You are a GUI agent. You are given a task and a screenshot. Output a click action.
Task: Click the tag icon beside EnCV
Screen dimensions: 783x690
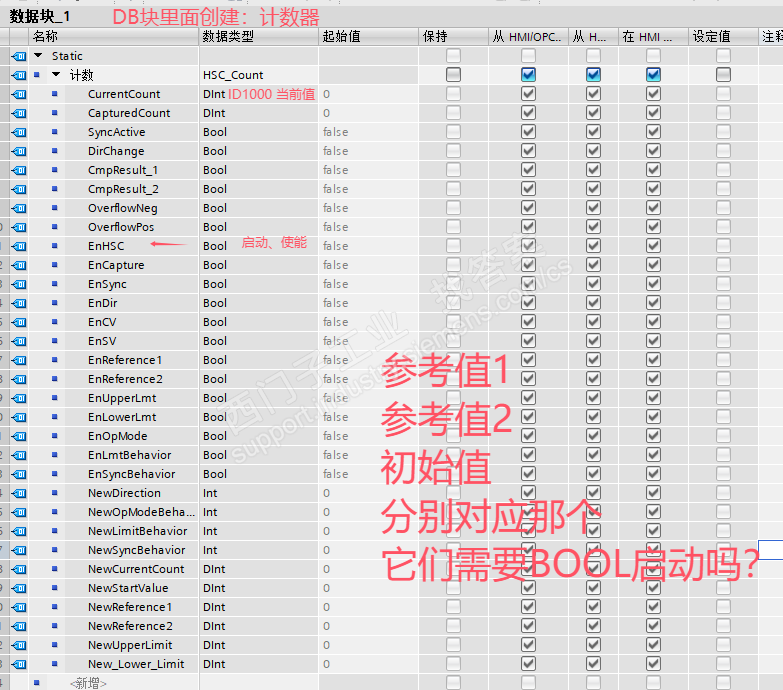(19, 322)
